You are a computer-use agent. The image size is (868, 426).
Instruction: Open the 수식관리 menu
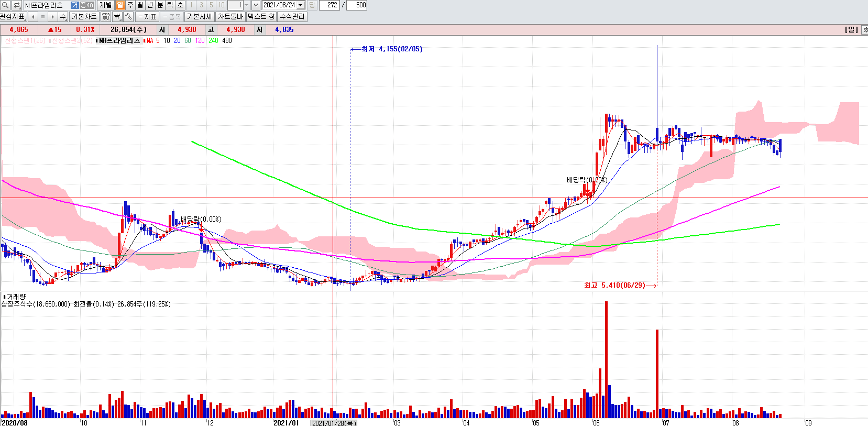(x=292, y=17)
